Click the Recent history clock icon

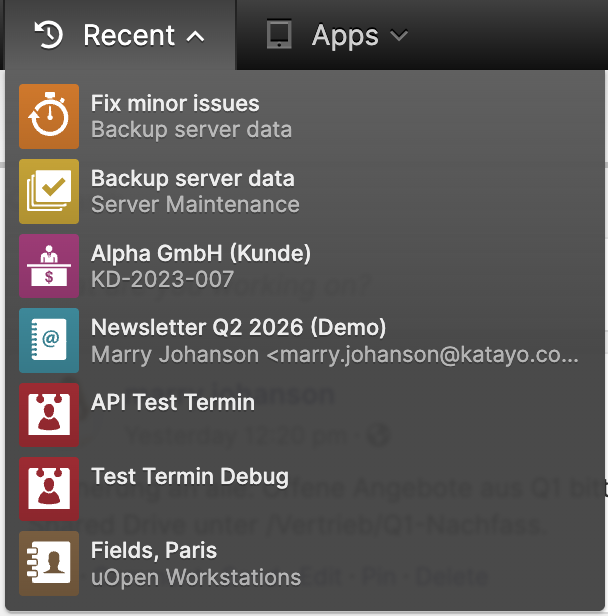(x=49, y=35)
